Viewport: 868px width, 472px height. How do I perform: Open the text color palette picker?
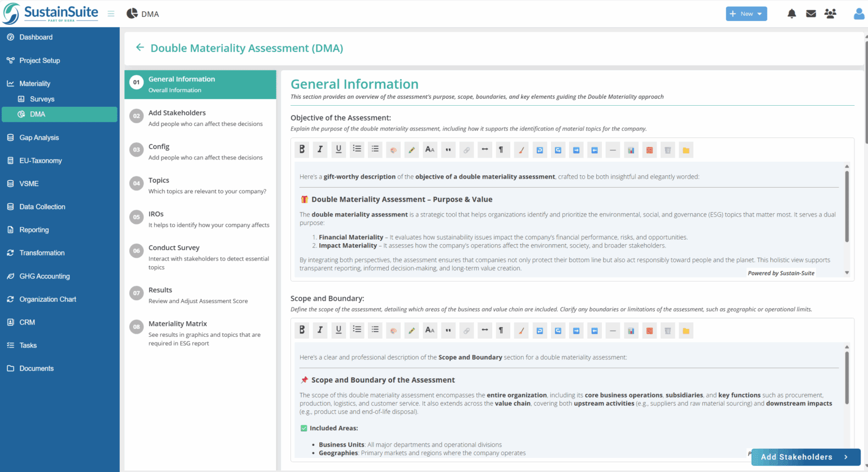click(393, 149)
